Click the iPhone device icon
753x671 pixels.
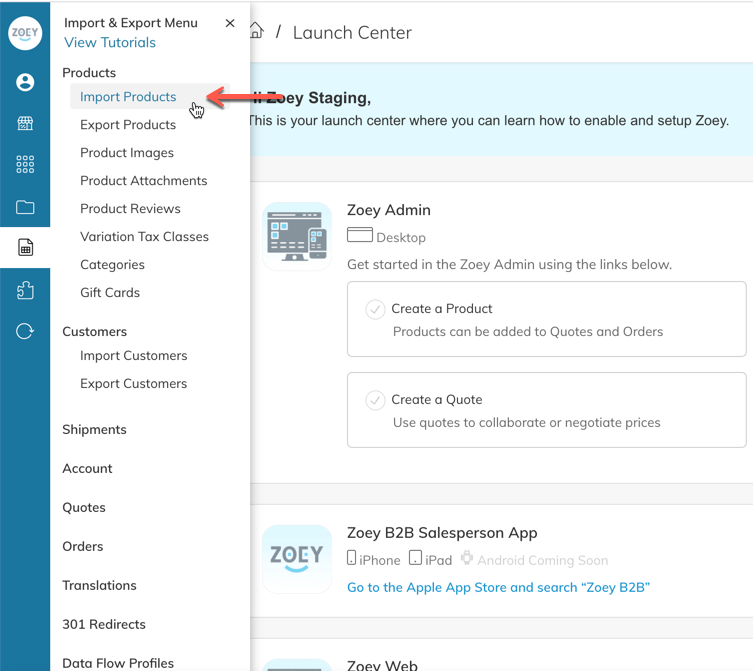[352, 558]
